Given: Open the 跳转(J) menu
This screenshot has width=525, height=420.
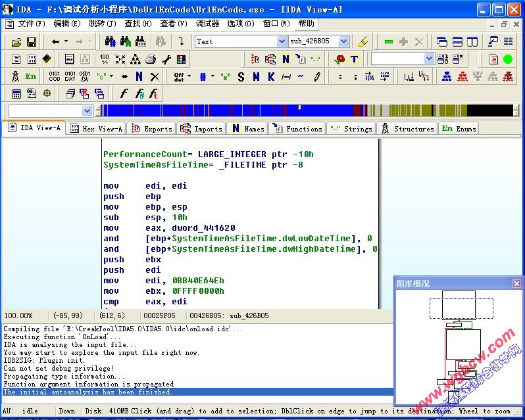Looking at the screenshot, I should point(103,24).
